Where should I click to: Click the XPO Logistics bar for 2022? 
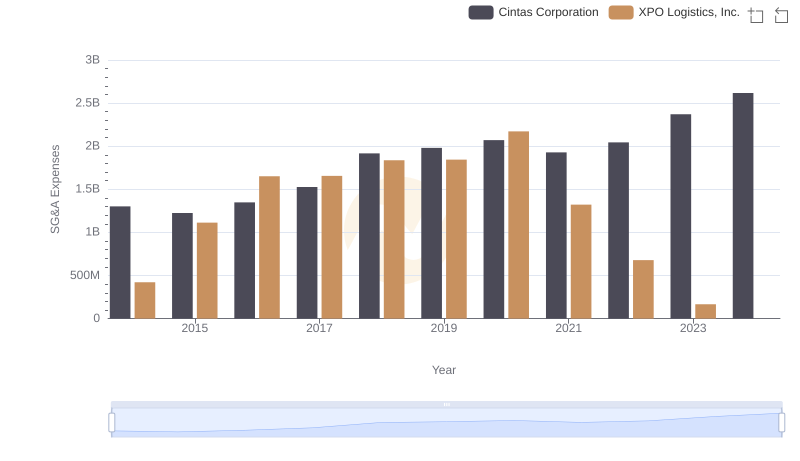[x=643, y=290]
